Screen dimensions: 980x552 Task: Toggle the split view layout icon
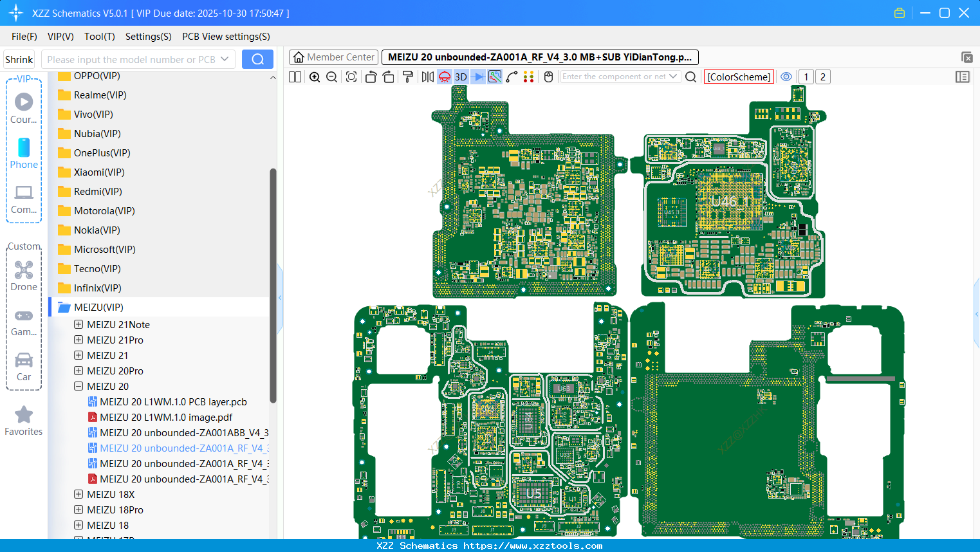[x=295, y=77]
